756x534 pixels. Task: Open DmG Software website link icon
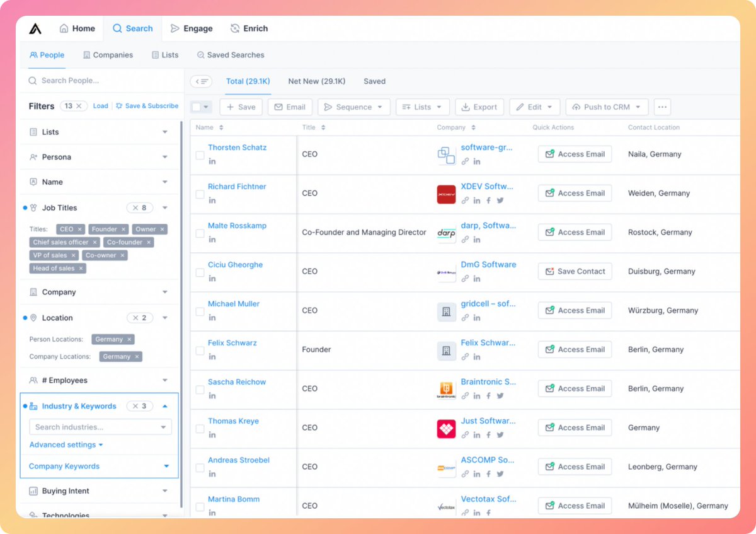465,279
